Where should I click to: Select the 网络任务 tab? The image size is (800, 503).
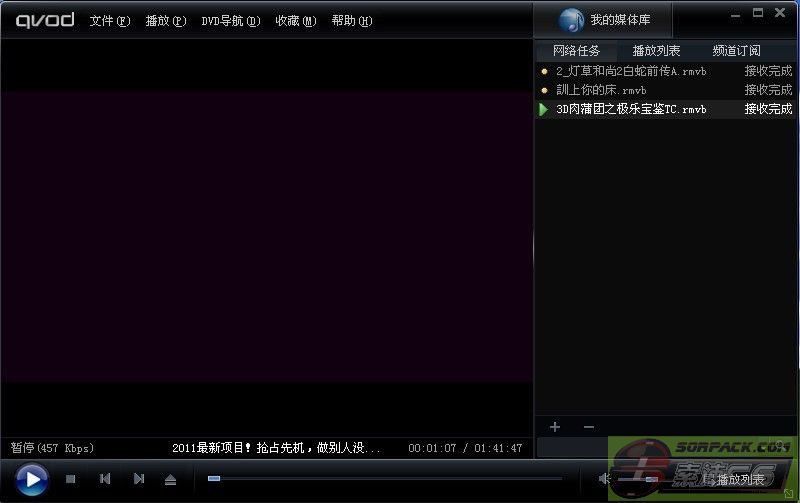pos(577,51)
